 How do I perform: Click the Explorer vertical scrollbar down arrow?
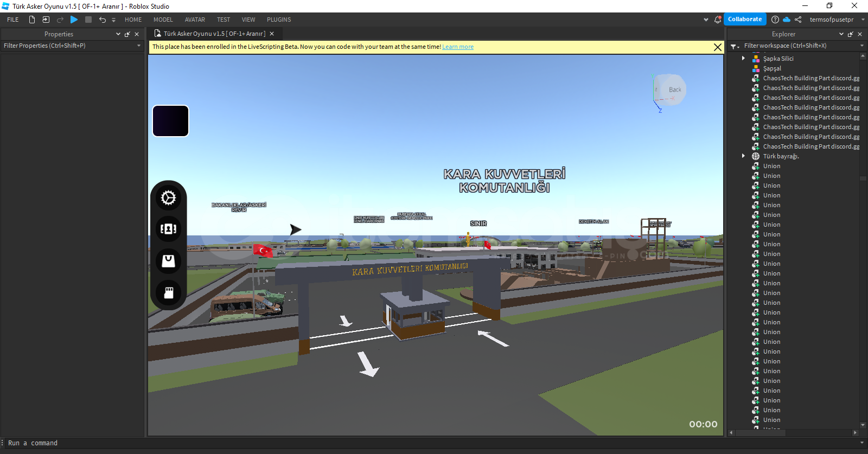pos(863,425)
